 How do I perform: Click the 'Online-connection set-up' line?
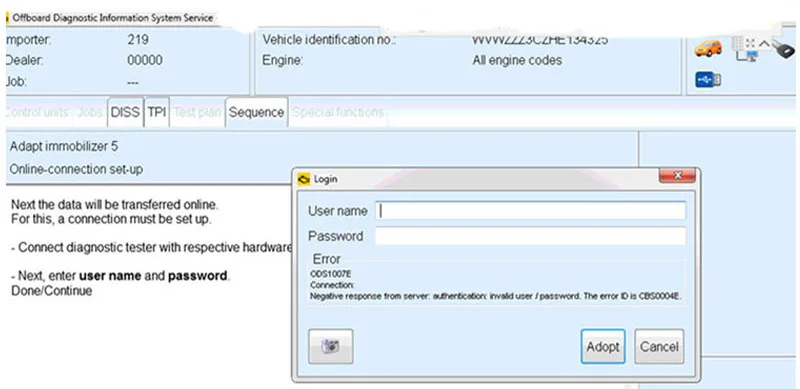click(x=77, y=169)
